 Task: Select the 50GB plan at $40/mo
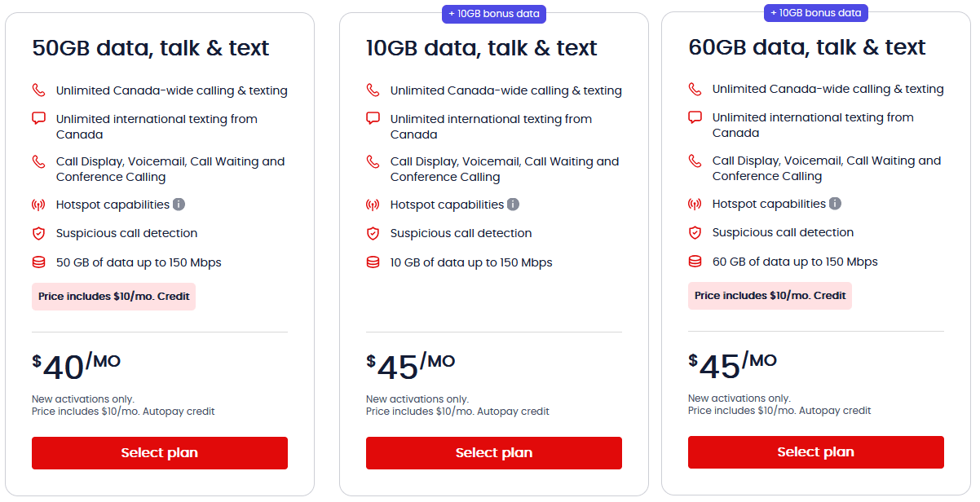coord(160,453)
